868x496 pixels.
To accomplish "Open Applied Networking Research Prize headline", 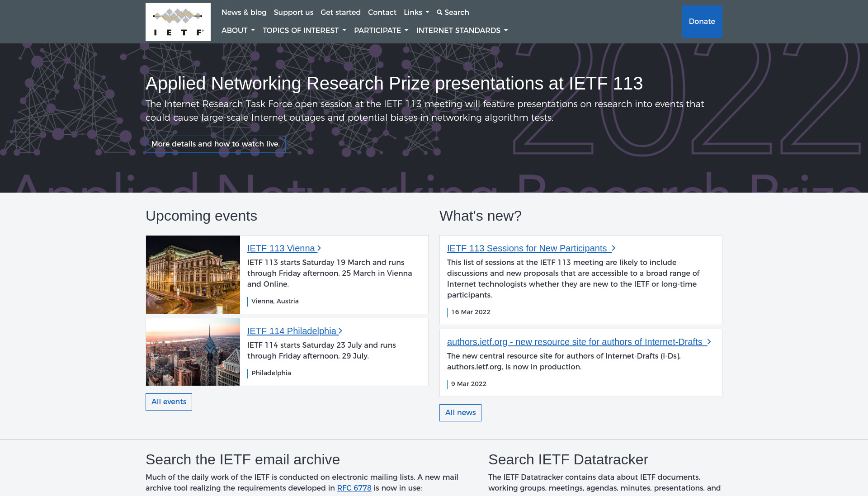I will [x=394, y=83].
